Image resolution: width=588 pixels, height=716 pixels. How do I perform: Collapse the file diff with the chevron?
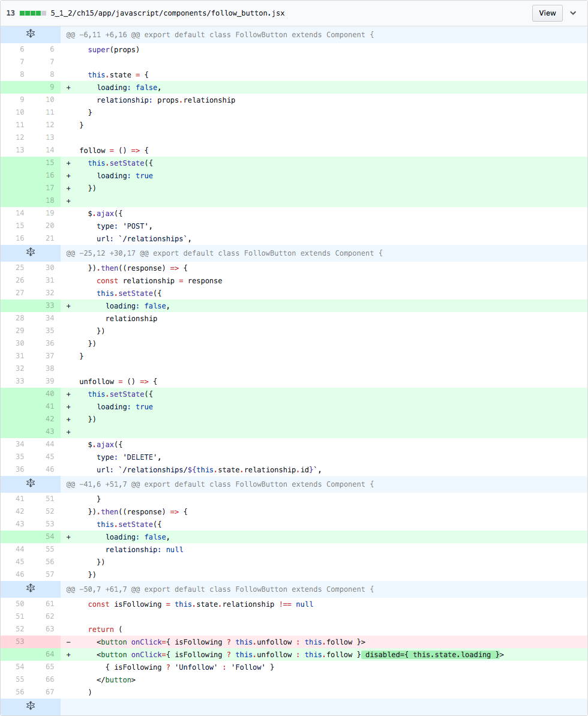573,13
